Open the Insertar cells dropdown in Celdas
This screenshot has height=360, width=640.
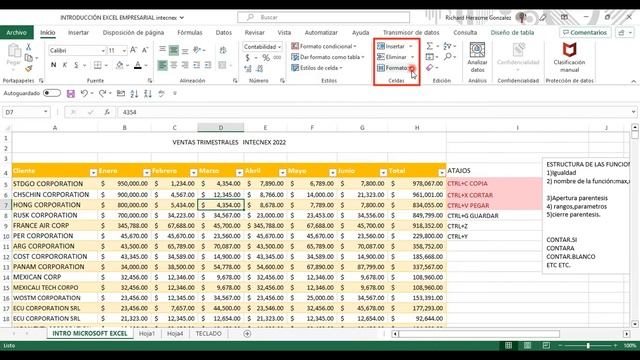pyautogui.click(x=411, y=47)
